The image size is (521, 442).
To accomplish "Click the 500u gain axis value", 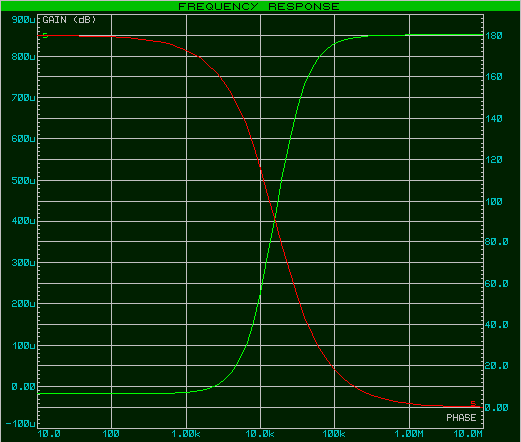I will click(23, 181).
